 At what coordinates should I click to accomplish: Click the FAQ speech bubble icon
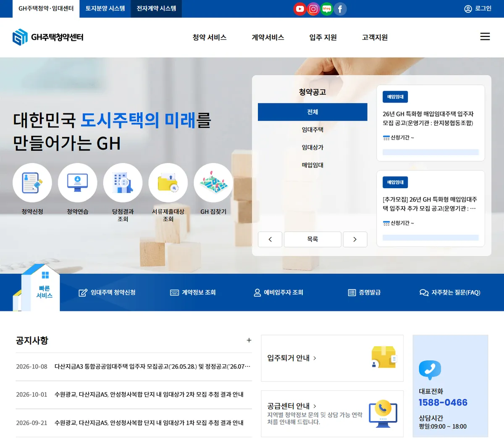pyautogui.click(x=424, y=292)
